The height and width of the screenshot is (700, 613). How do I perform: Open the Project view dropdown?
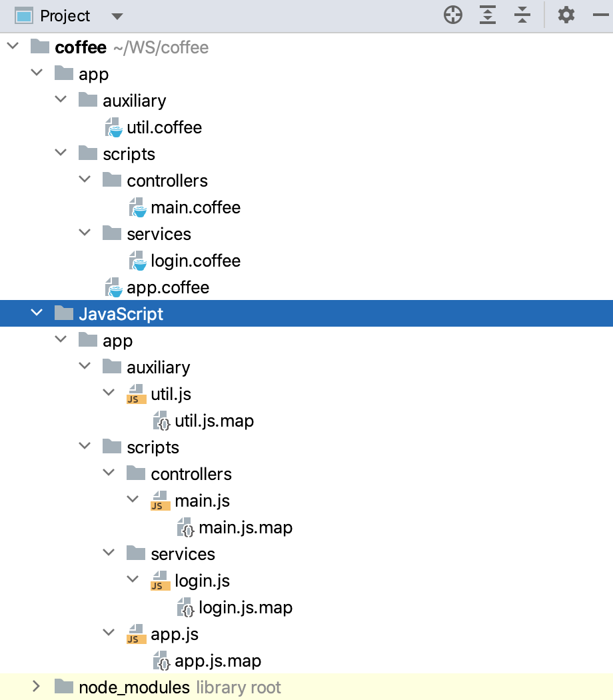(118, 15)
